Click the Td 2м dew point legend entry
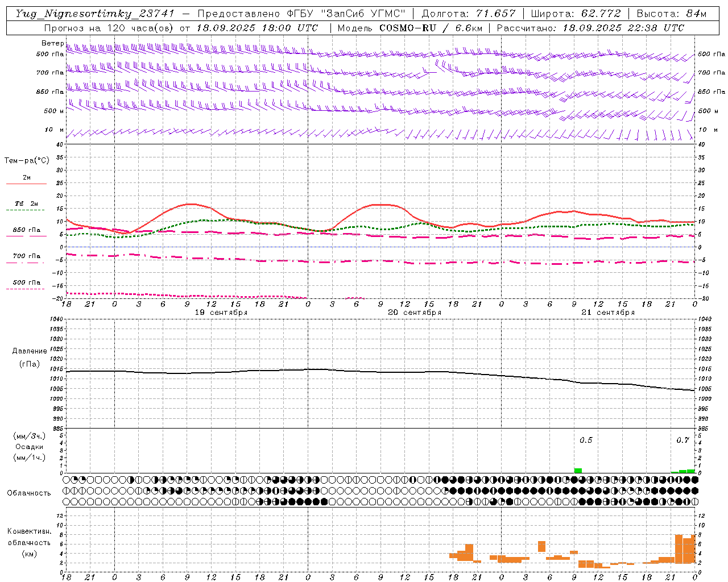This screenshot has width=728, height=582. pos(26,205)
